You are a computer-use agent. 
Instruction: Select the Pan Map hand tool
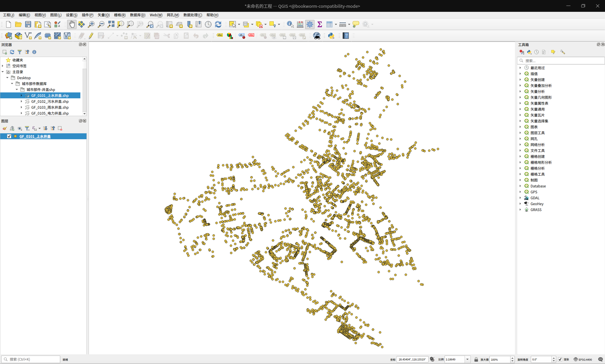72,24
